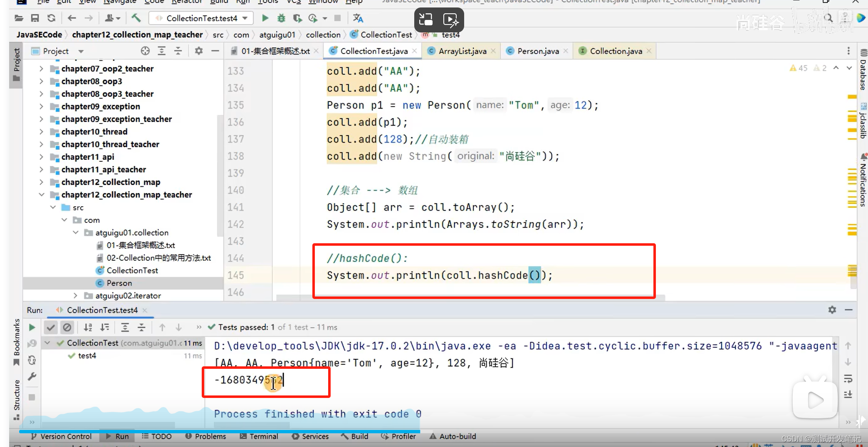Click the Back navigation arrow
The width and height of the screenshot is (868, 447).
click(x=72, y=18)
